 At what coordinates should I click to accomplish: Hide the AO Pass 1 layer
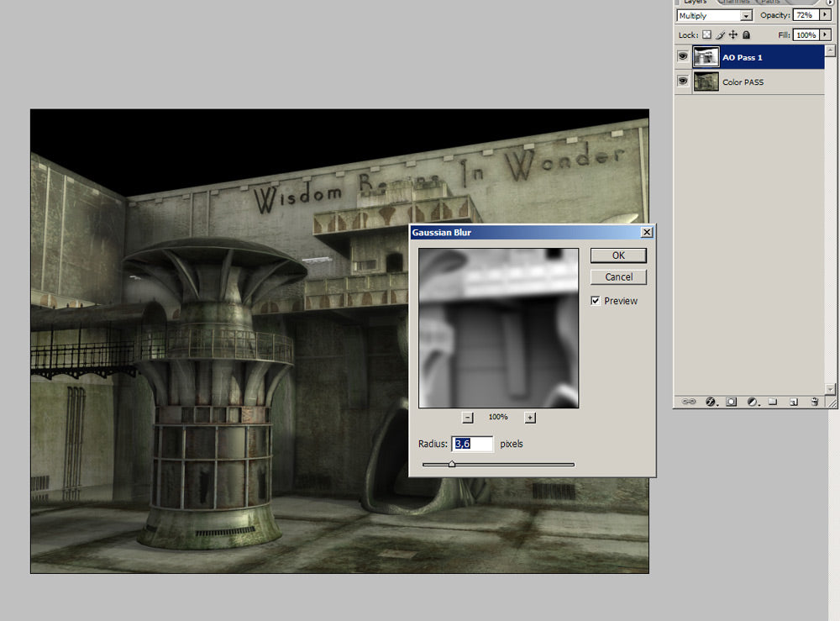pos(683,56)
